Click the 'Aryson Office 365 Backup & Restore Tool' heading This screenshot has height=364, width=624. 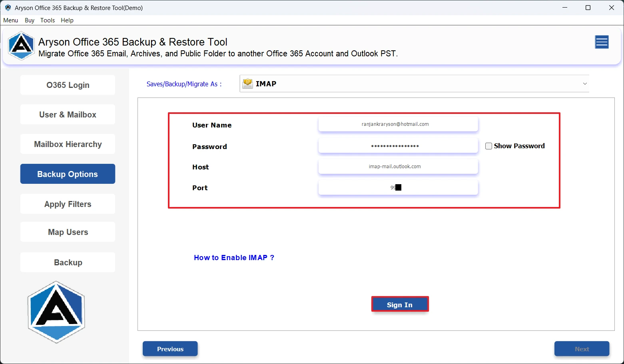pos(133,42)
